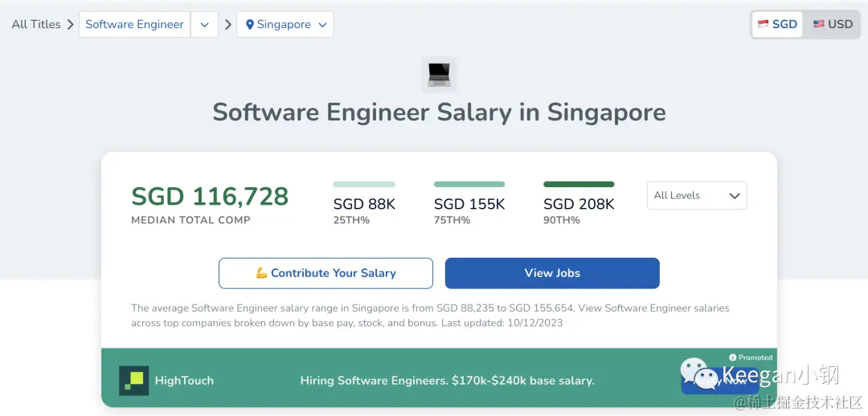This screenshot has width=868, height=416.
Task: Click the View Jobs button
Action: pyautogui.click(x=552, y=273)
